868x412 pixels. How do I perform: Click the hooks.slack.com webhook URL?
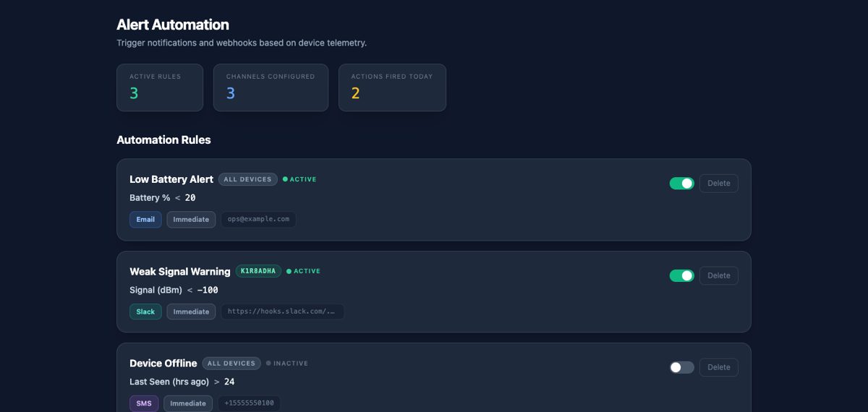(x=282, y=312)
